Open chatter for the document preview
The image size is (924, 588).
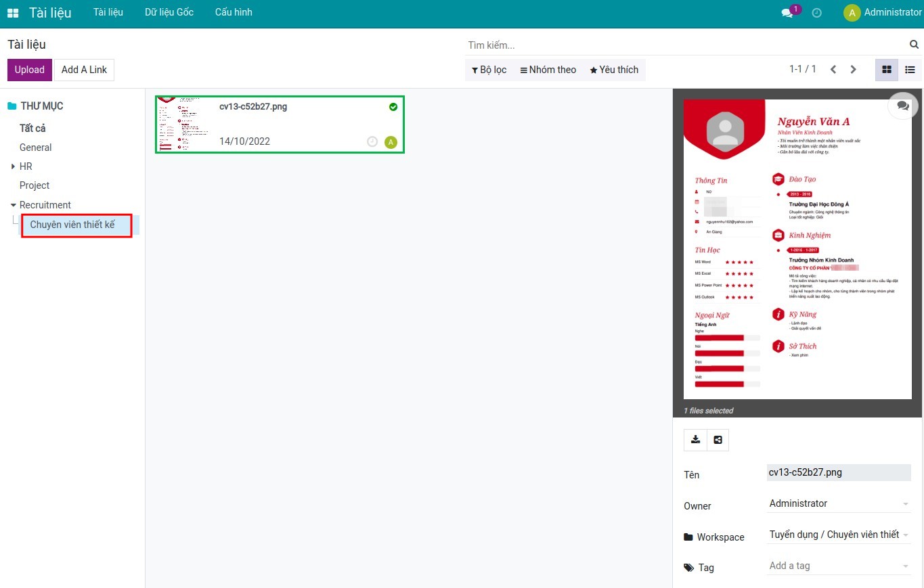903,106
